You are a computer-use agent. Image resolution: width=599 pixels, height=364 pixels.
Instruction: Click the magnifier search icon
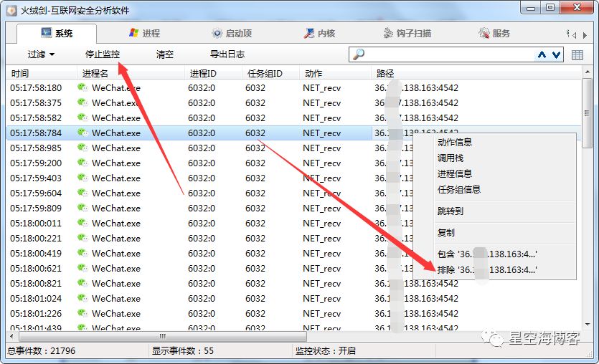click(359, 54)
